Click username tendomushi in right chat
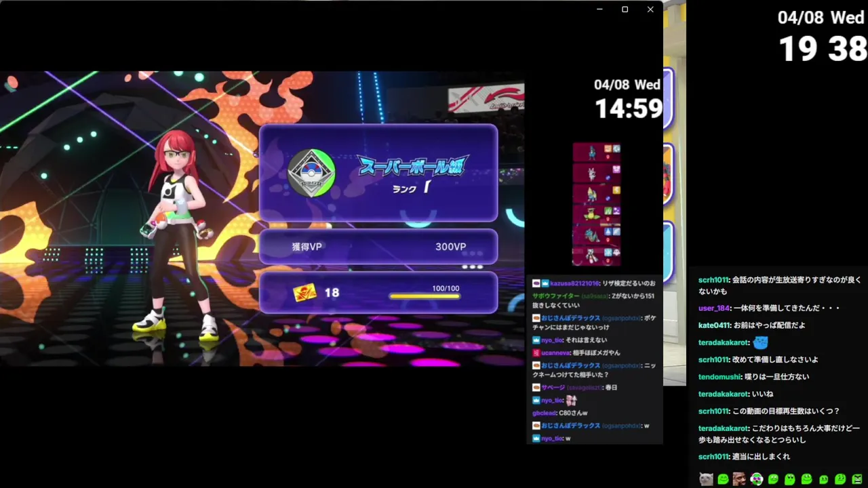 click(x=719, y=377)
